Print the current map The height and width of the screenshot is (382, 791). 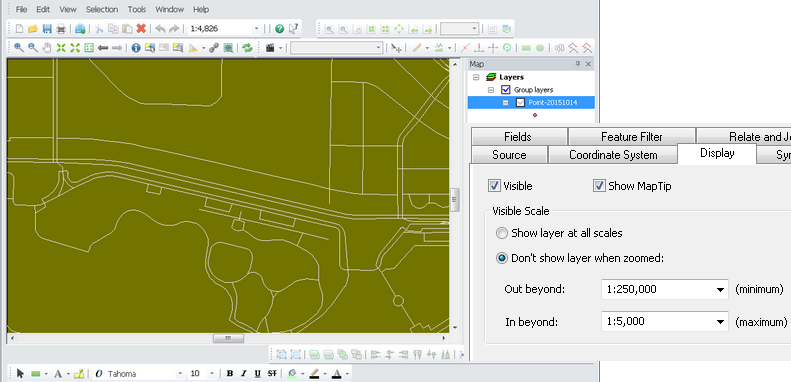click(61, 29)
